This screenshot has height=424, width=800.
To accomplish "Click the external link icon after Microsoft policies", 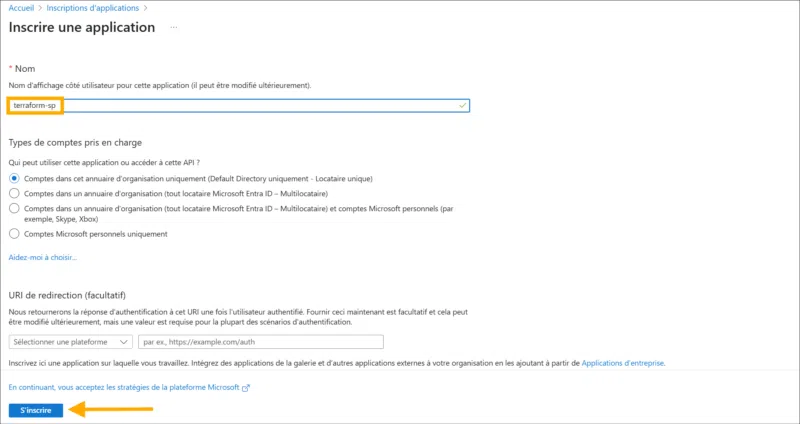I will point(246,387).
